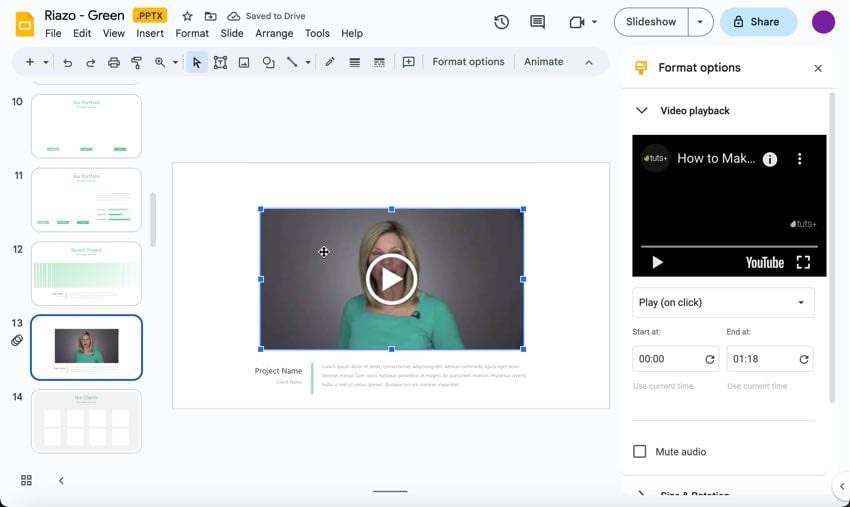The width and height of the screenshot is (850, 507).
Task: Click the video preview progress bar
Action: (729, 246)
